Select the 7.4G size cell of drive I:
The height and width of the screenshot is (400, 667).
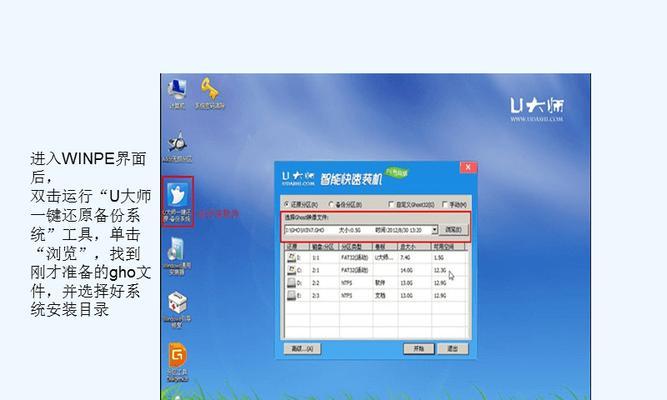coord(405,257)
